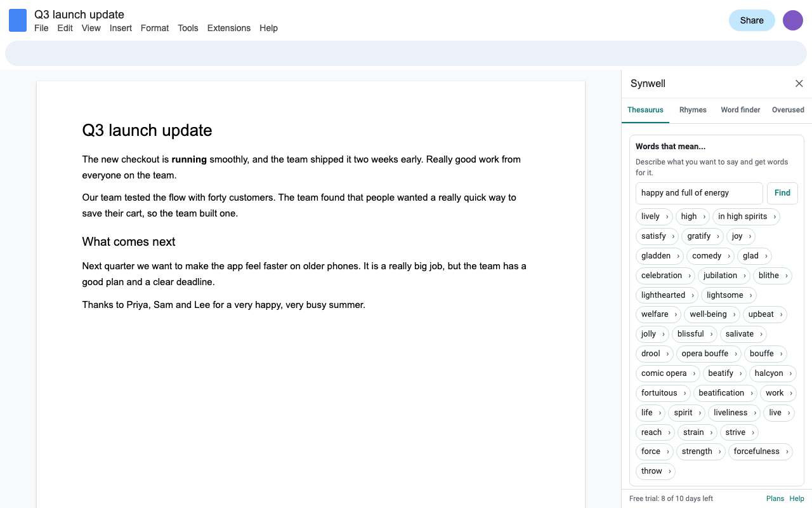This screenshot has width=812, height=508.
Task: Close the Synwell side panel
Action: coord(799,84)
